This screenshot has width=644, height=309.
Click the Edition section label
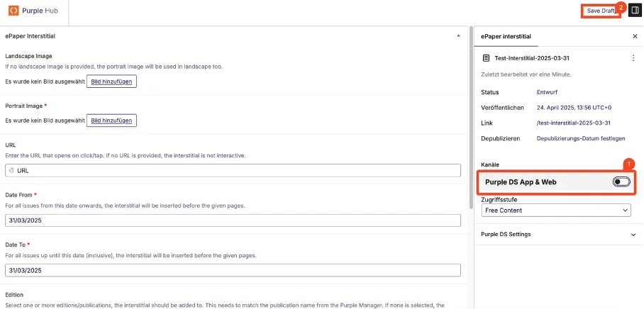[14, 295]
